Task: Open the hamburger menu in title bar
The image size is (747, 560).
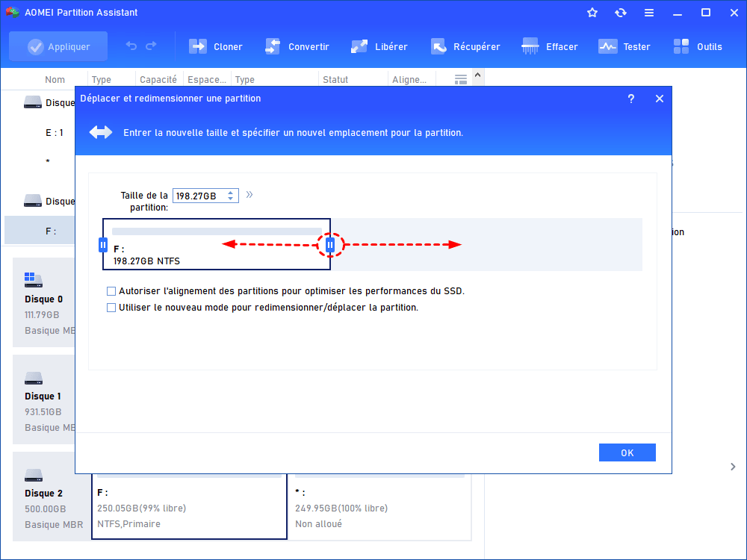Action: click(x=649, y=13)
